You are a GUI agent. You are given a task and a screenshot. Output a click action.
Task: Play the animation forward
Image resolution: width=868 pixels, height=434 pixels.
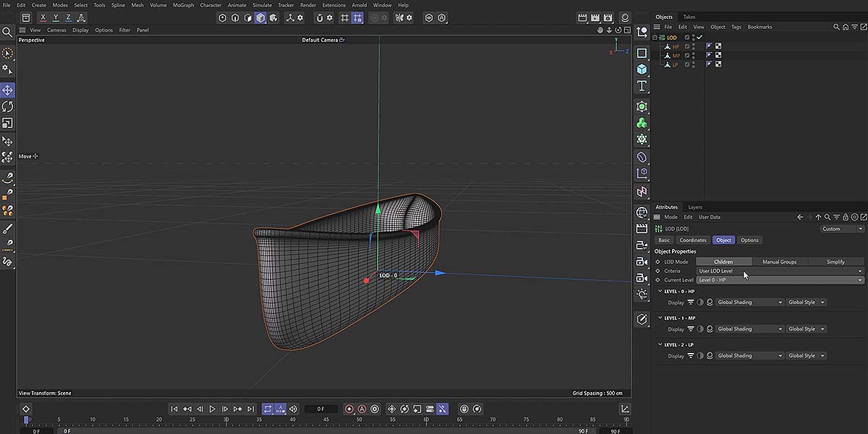pyautogui.click(x=212, y=409)
